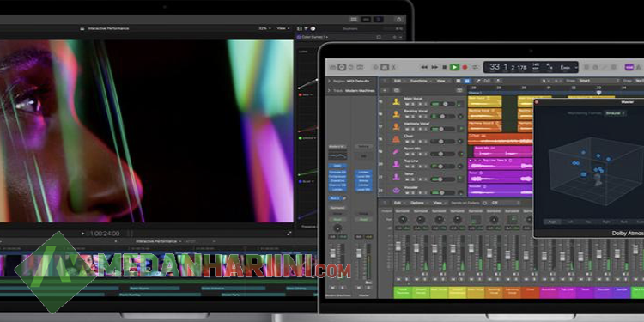The height and width of the screenshot is (322, 644).
Task: Click the Final Cut share icon
Action: click(x=398, y=19)
